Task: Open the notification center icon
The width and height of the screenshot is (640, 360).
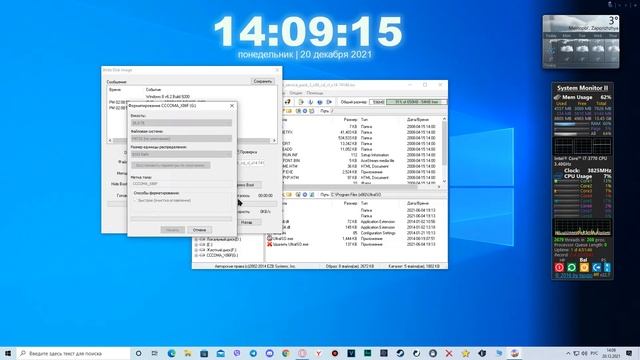Action: (x=629, y=353)
